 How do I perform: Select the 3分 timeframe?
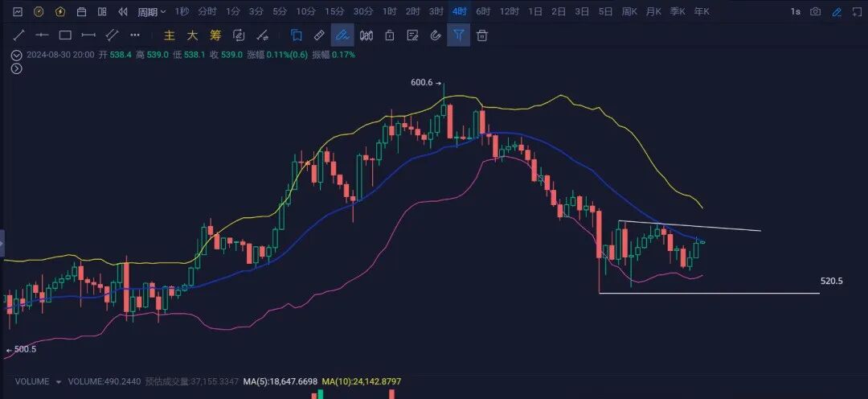click(256, 11)
